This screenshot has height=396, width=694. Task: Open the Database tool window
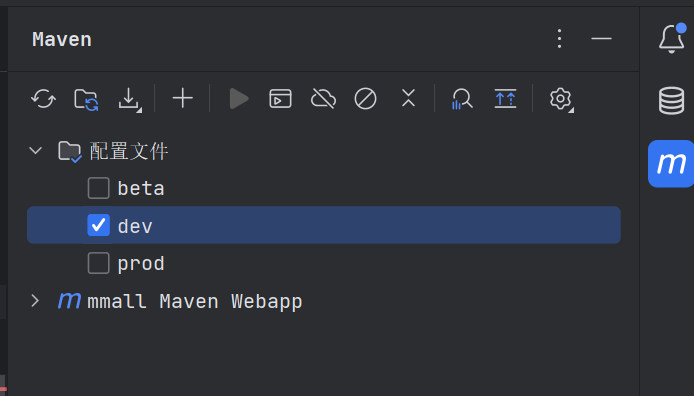(671, 100)
